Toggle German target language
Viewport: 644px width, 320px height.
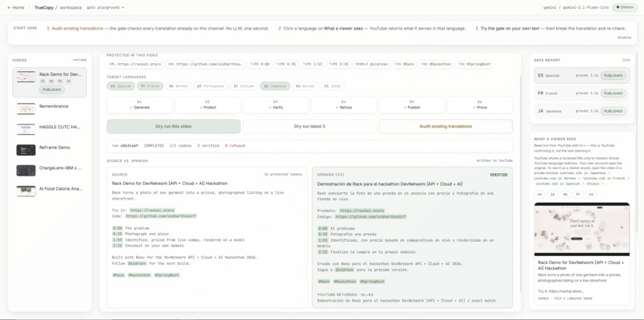(178, 86)
